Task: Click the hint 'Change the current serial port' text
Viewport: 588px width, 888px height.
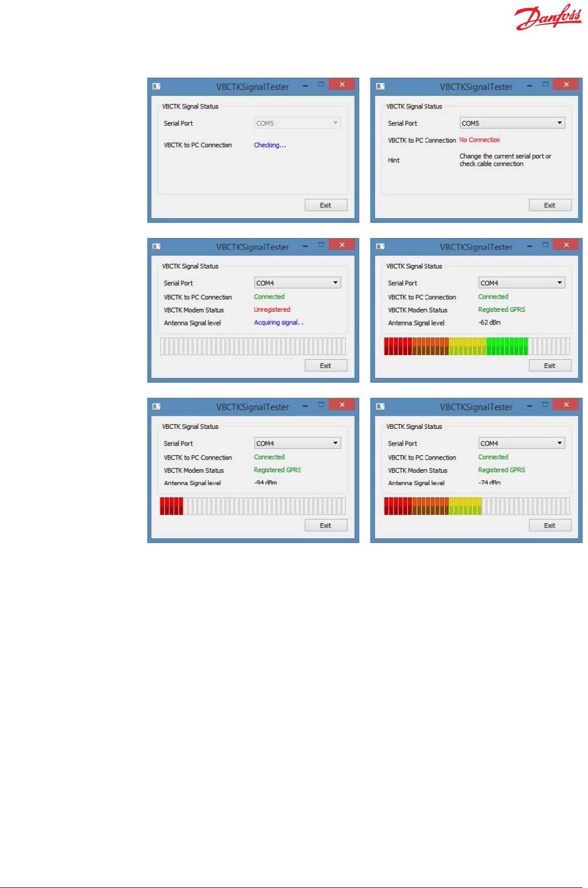Action: click(x=505, y=160)
